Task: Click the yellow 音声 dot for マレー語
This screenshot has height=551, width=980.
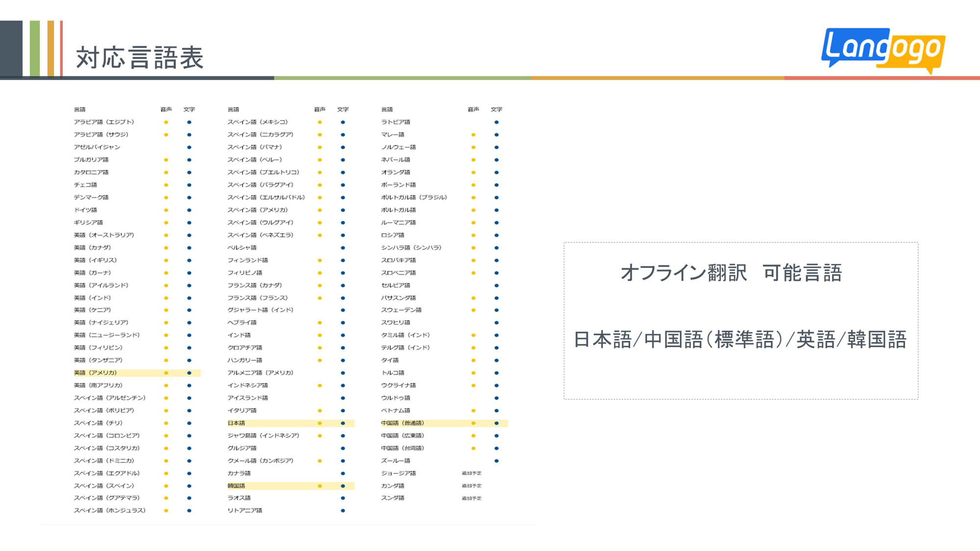Action: [x=473, y=135]
